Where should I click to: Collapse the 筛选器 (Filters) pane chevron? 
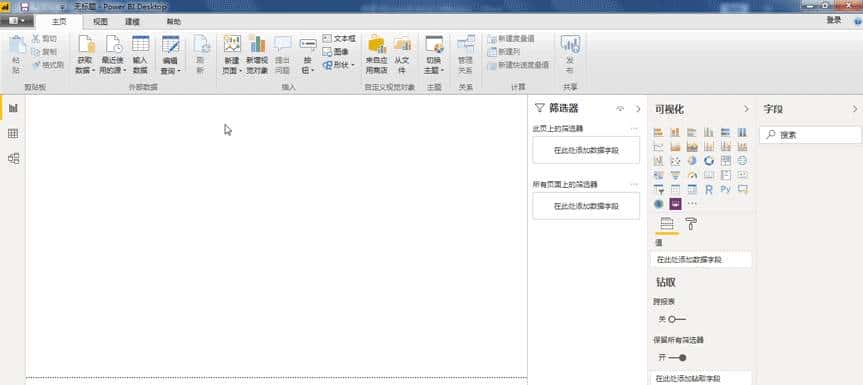tap(638, 109)
